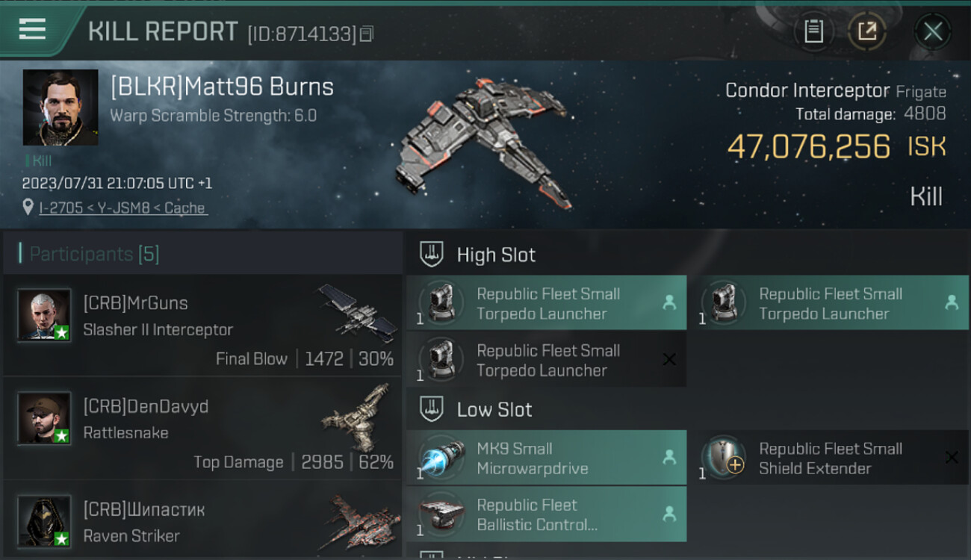971x560 pixels.
Task: Select the destroyed Torpedo Launcher with X
Action: point(546,360)
